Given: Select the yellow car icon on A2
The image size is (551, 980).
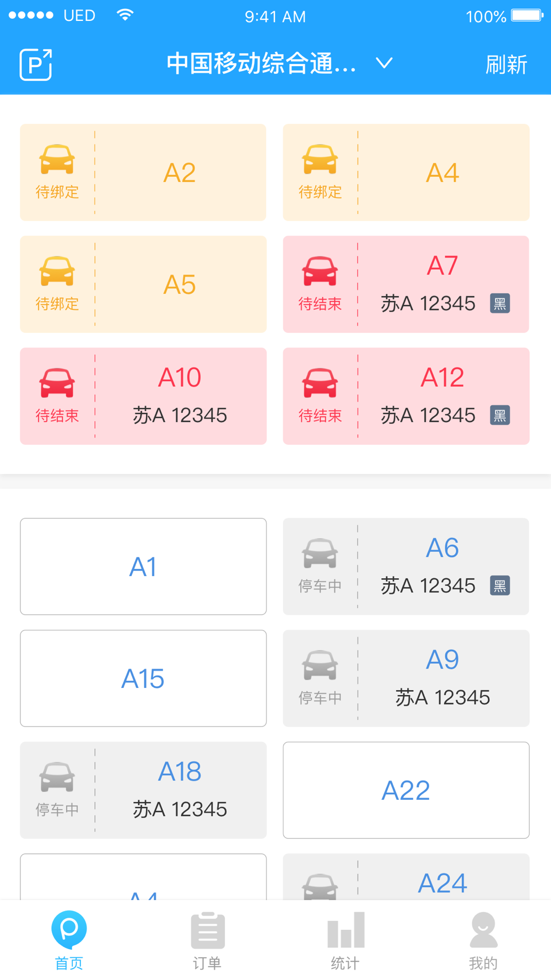Looking at the screenshot, I should [x=57, y=159].
